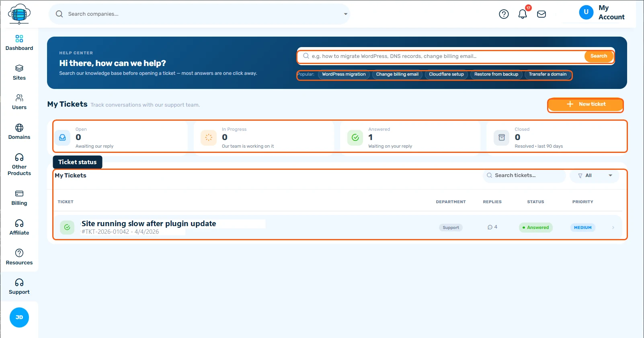Click the replies speech bubble icon

(x=490, y=227)
